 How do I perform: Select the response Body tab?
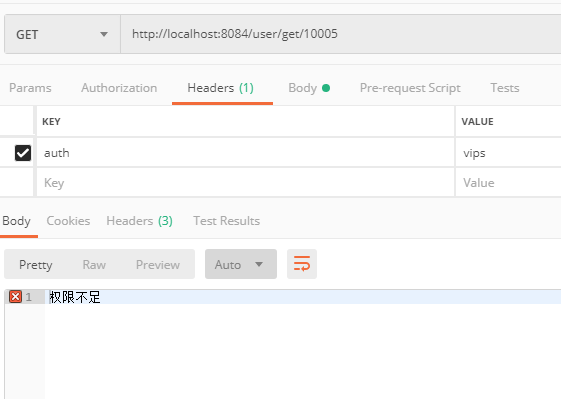coord(16,221)
